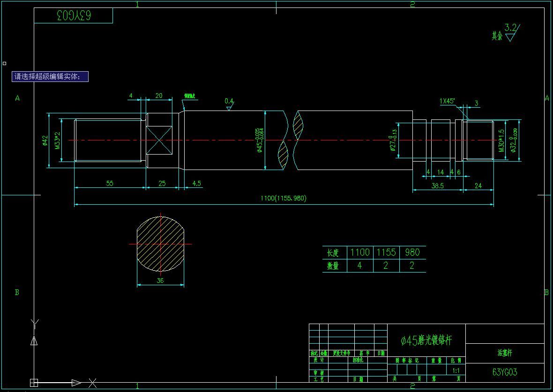Select the '24' length dimension
This screenshot has height=392, width=553.
point(478,186)
